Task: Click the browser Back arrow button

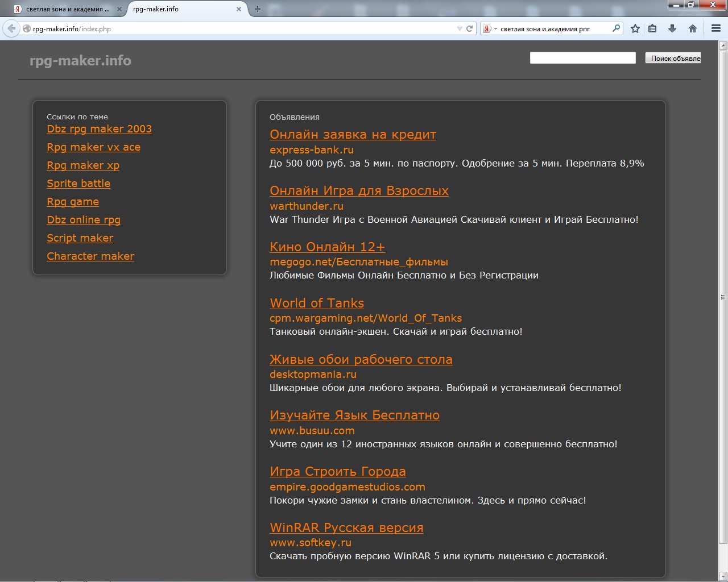Action: (x=11, y=28)
